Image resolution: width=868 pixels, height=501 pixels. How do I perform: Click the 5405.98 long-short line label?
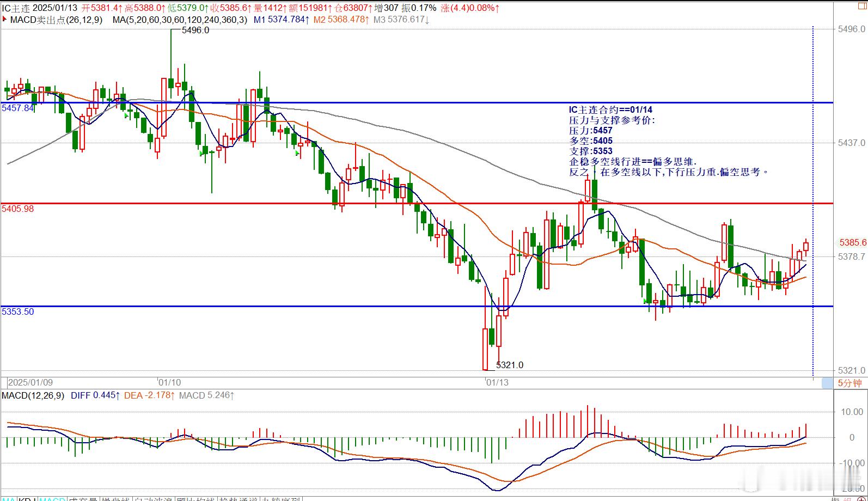18,209
